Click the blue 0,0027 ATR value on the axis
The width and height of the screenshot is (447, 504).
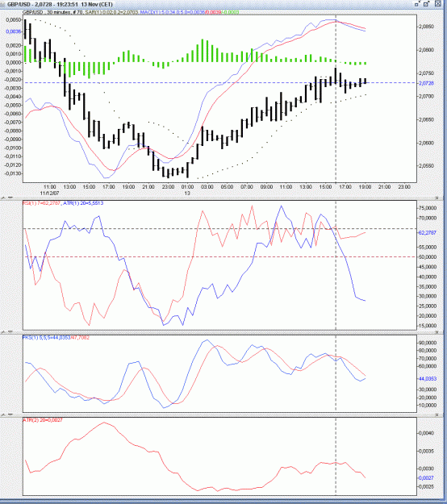[x=426, y=478]
